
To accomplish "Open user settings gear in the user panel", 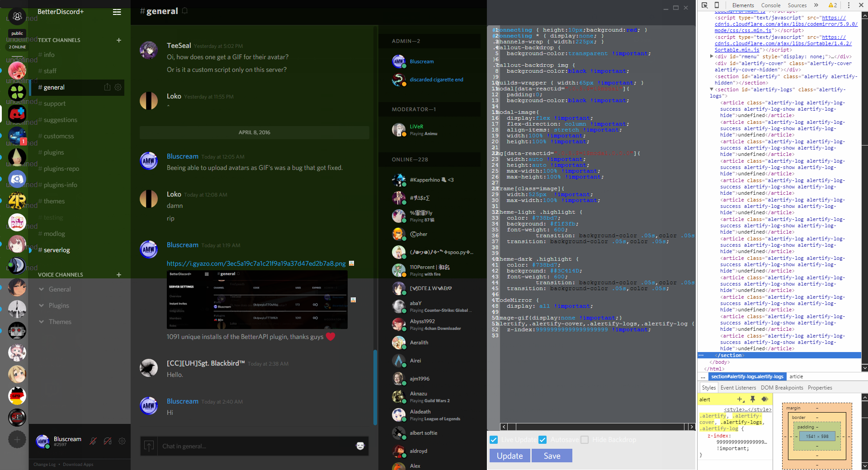I will pyautogui.click(x=122, y=441).
